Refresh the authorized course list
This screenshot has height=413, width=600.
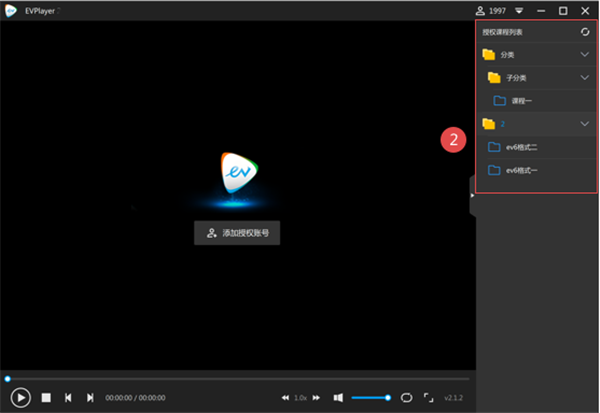click(585, 32)
